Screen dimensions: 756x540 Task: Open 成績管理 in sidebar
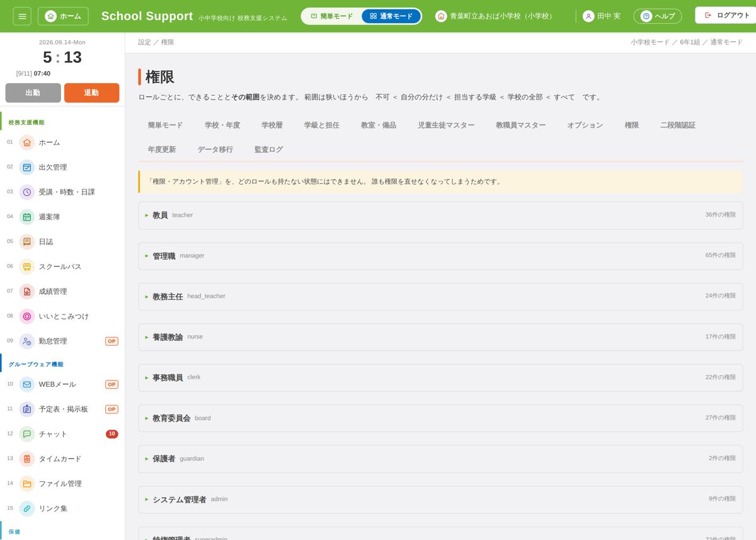pos(62,292)
